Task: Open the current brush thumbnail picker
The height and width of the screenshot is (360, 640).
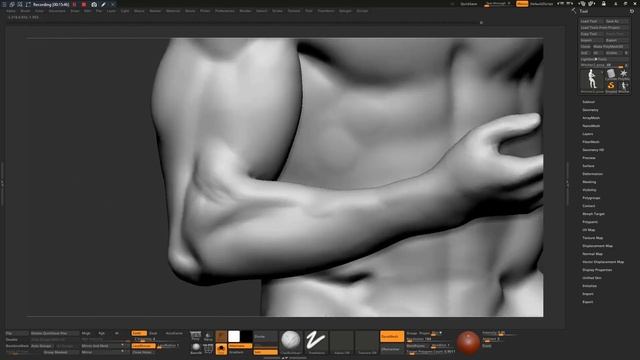Action: (x=291, y=342)
